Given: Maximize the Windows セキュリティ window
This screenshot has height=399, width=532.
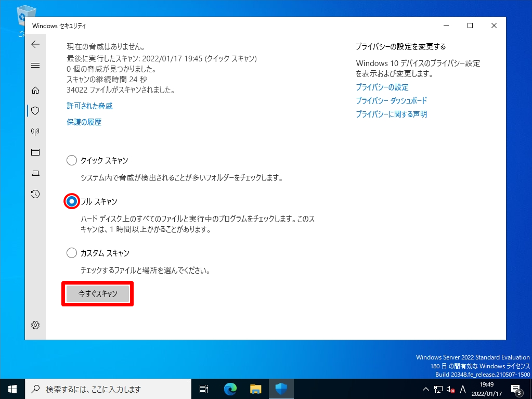Looking at the screenshot, I should (470, 25).
